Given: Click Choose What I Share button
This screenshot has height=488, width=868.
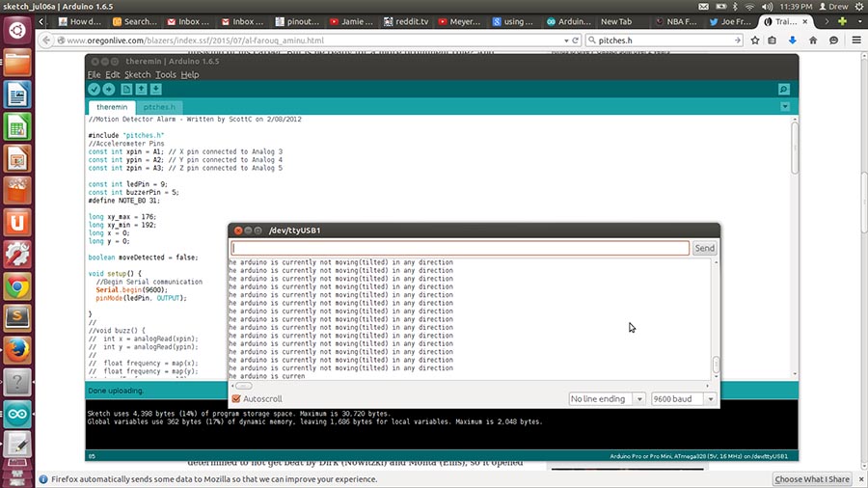Looking at the screenshot, I should [812, 479].
